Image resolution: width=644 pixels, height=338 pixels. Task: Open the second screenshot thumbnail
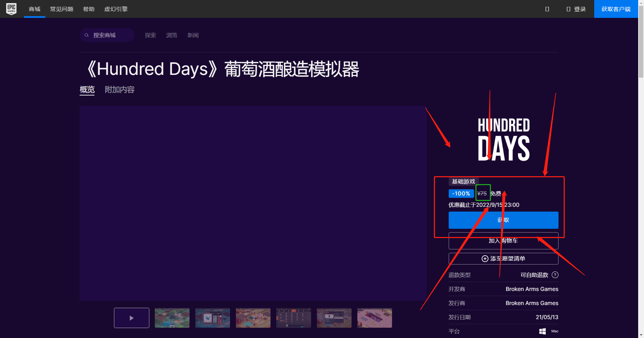[x=212, y=318]
